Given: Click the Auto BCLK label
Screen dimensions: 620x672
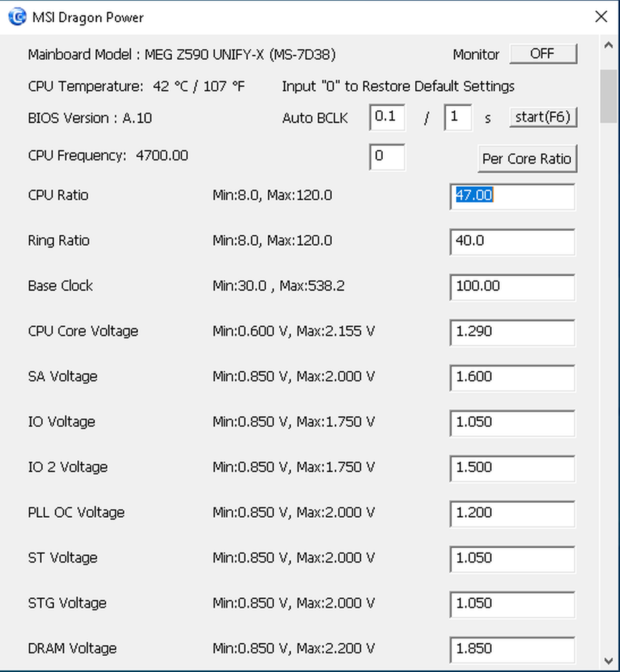Looking at the screenshot, I should click(315, 118).
